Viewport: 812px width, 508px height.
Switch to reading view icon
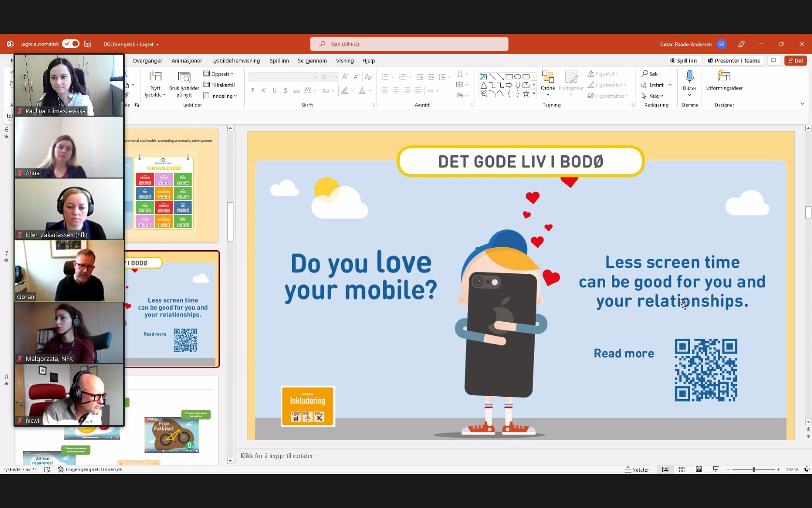tap(699, 469)
